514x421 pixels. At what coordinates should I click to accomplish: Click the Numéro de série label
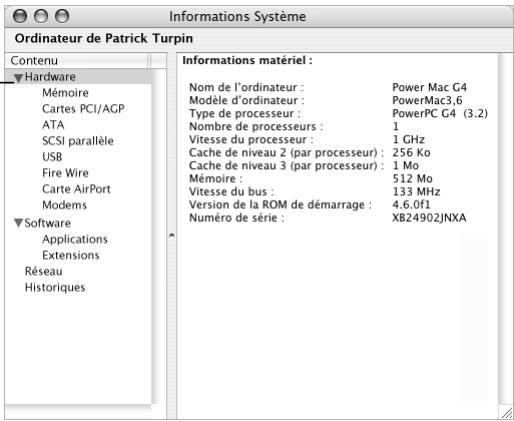pyautogui.click(x=237, y=218)
